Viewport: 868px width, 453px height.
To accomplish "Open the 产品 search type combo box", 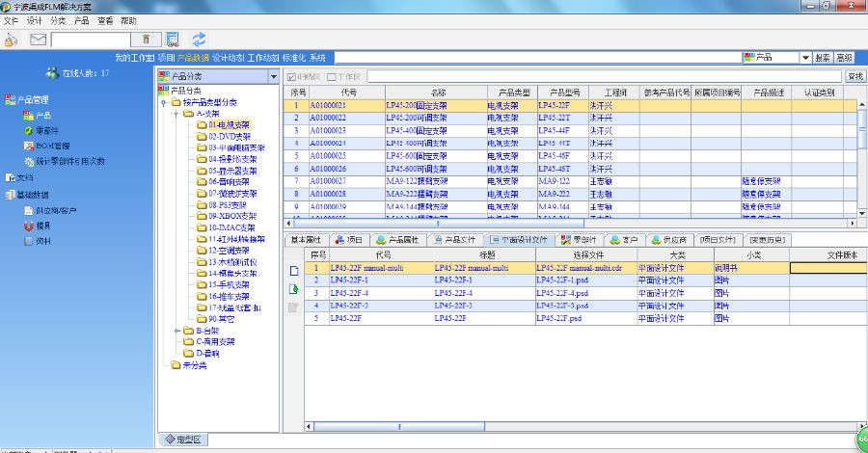I will 804,58.
